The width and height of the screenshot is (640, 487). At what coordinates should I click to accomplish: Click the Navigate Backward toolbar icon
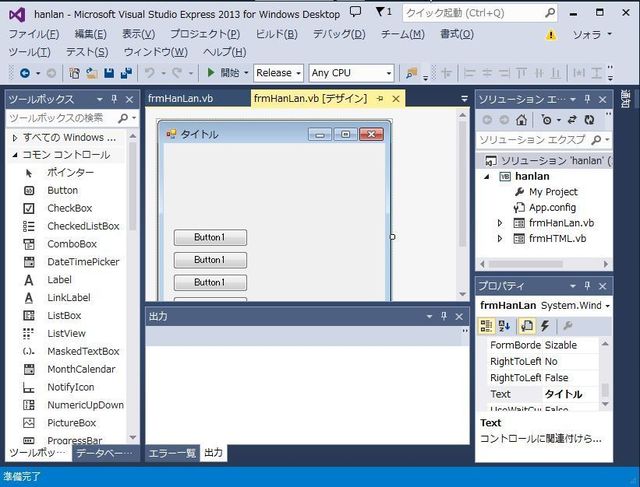[x=25, y=73]
